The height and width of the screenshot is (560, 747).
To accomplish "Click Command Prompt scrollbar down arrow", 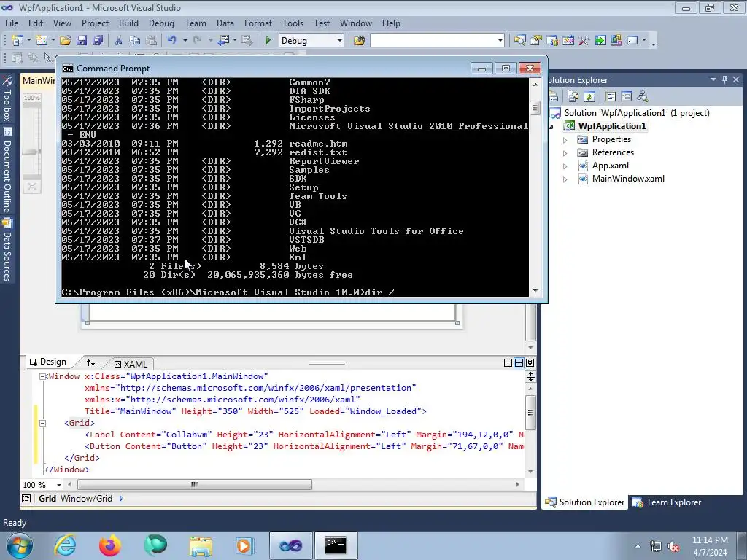I will tap(535, 291).
